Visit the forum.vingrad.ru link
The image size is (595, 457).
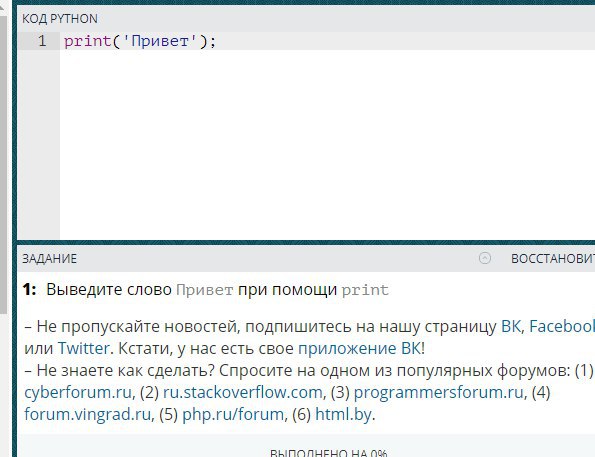pos(88,414)
